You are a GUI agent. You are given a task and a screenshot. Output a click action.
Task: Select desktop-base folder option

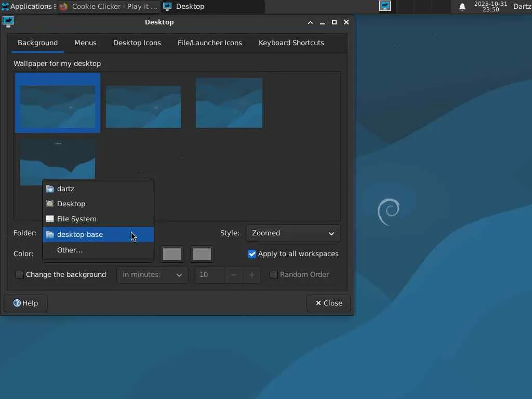point(98,234)
